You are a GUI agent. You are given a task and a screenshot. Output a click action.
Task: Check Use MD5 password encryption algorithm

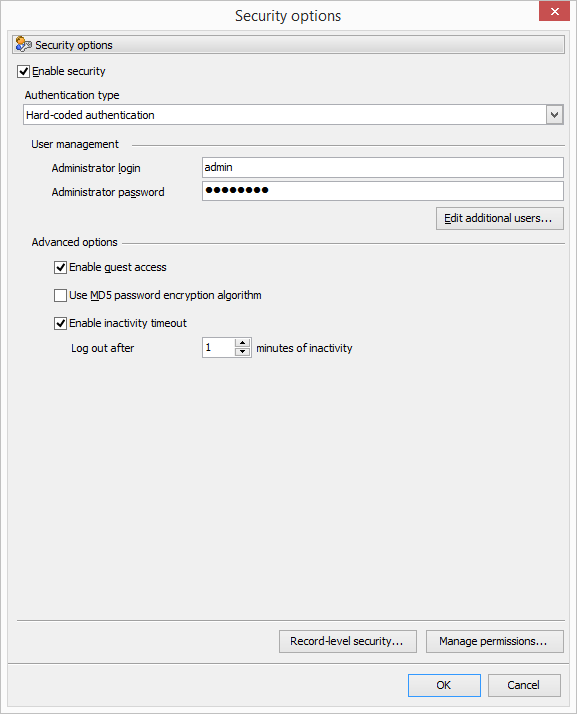(x=60, y=296)
